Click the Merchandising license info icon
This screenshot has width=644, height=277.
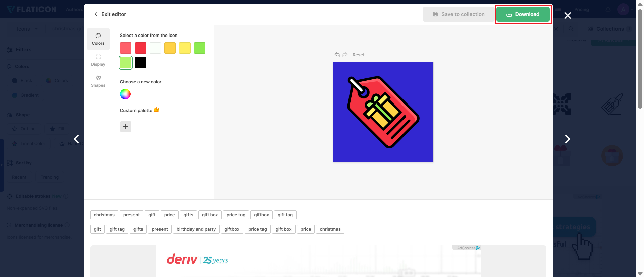point(67,225)
